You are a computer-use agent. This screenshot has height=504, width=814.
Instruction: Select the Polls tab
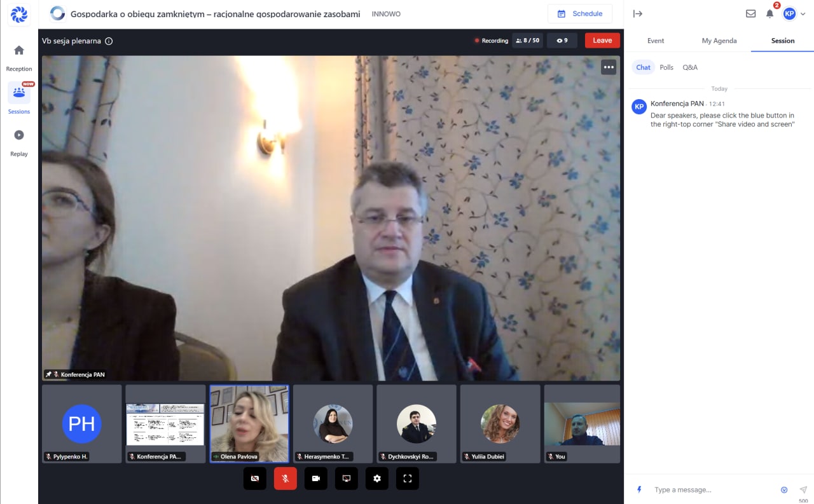(x=666, y=67)
